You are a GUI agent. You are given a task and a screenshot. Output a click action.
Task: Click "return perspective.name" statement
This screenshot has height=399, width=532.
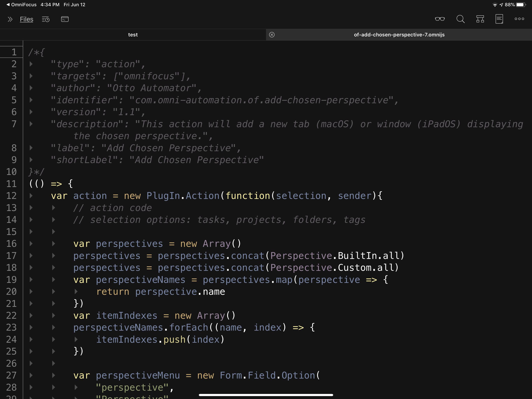(161, 292)
